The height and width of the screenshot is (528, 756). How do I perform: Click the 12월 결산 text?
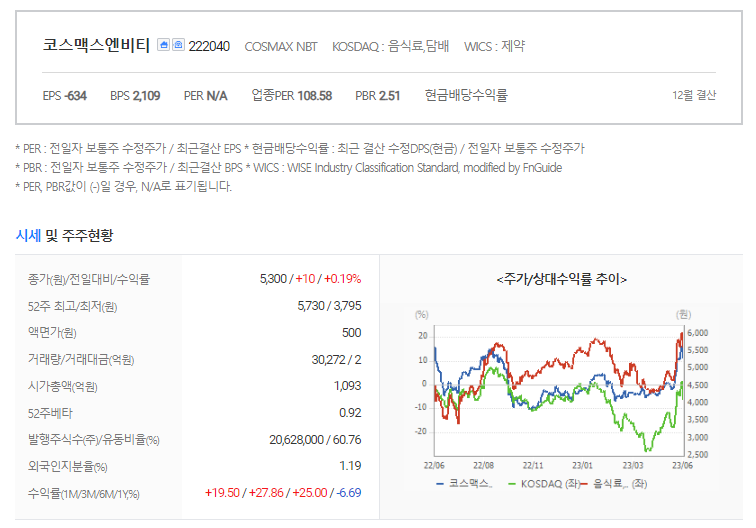[x=694, y=95]
